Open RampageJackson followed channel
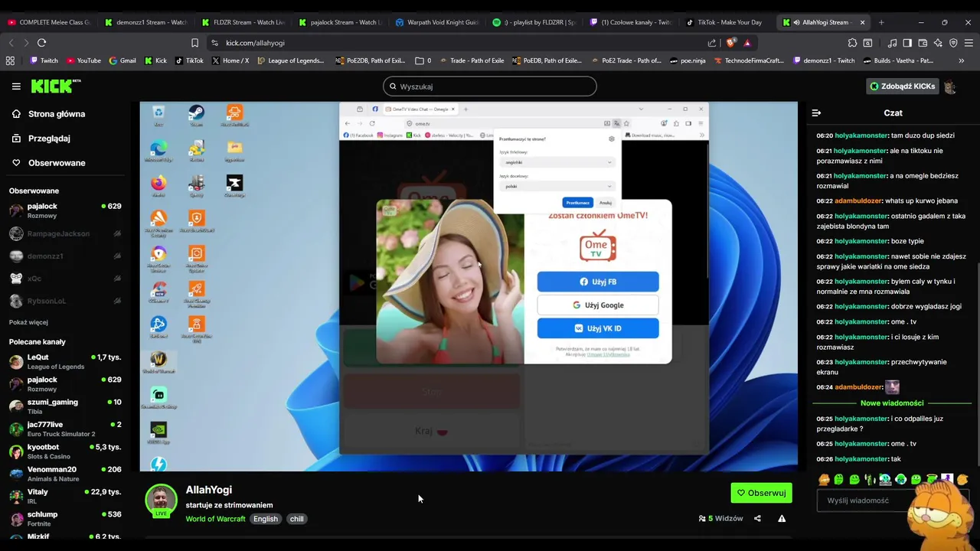980x551 pixels. pos(65,233)
